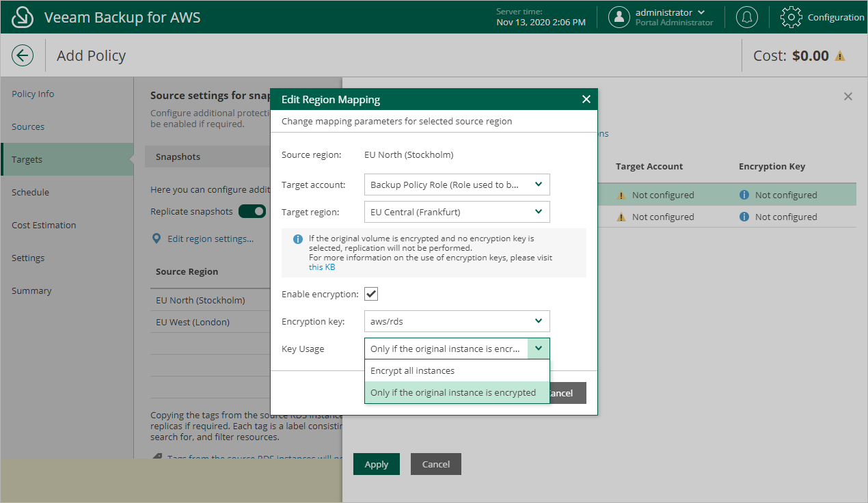Click Not configured encryption key, second row
The image size is (868, 503).
pyautogui.click(x=786, y=217)
